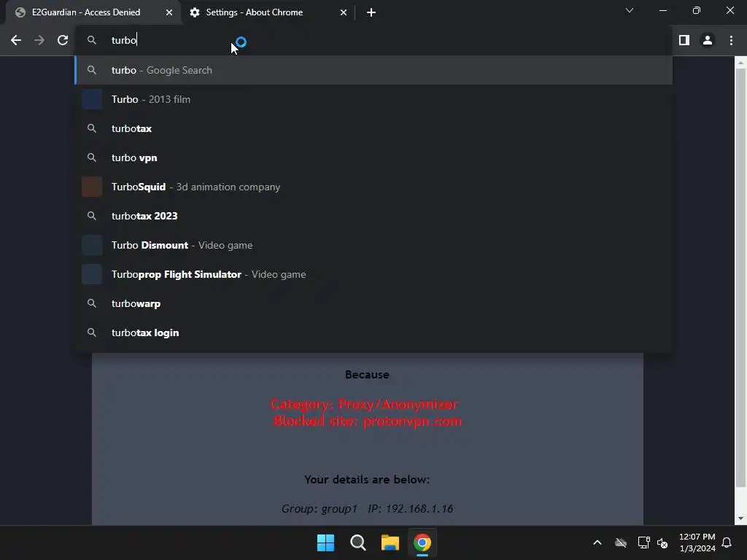Click the muted volume tray icon
747x560 pixels.
click(x=662, y=542)
